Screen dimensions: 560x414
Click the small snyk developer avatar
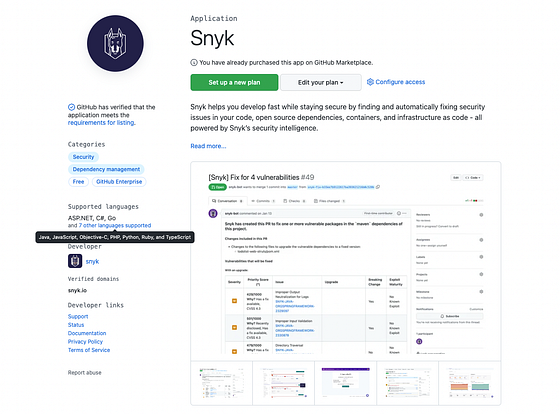75,261
